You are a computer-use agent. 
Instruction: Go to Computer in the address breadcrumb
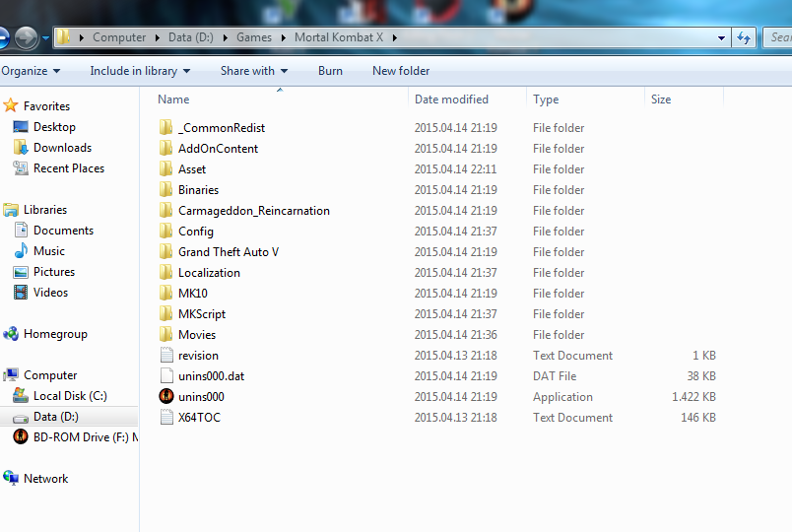click(119, 37)
